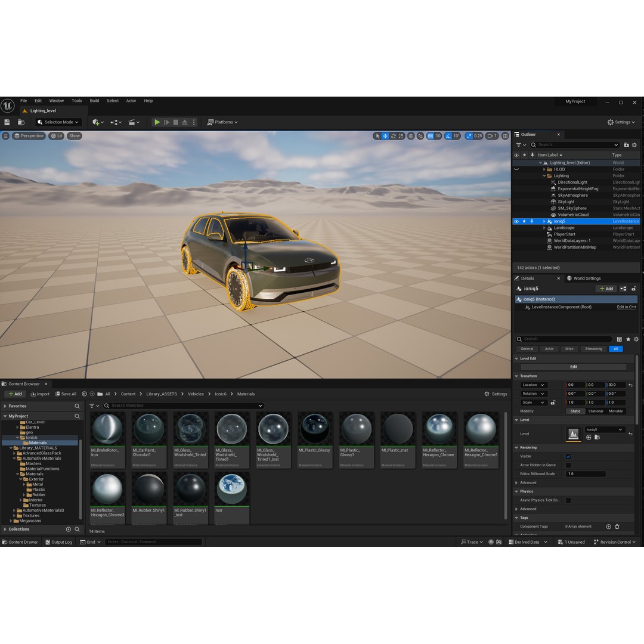Open the Location type dropdown

(533, 385)
